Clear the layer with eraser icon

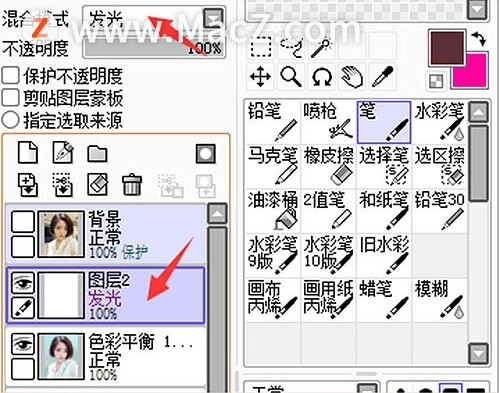tap(97, 184)
